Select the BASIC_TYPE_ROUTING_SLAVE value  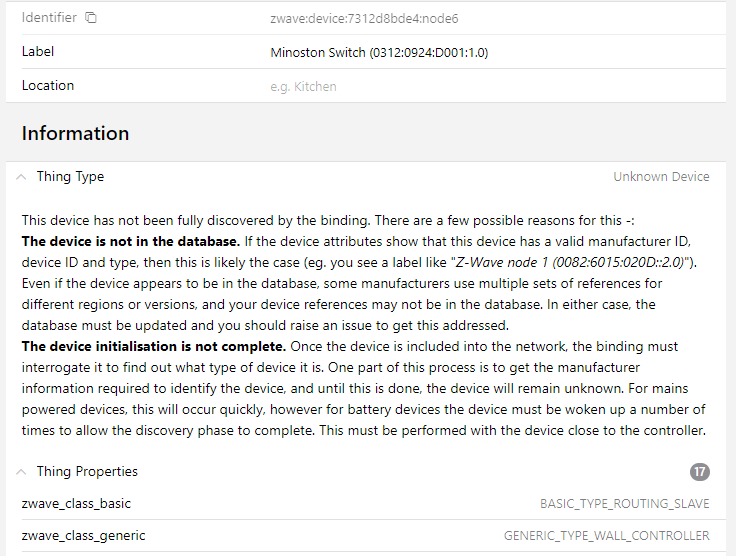(624, 504)
